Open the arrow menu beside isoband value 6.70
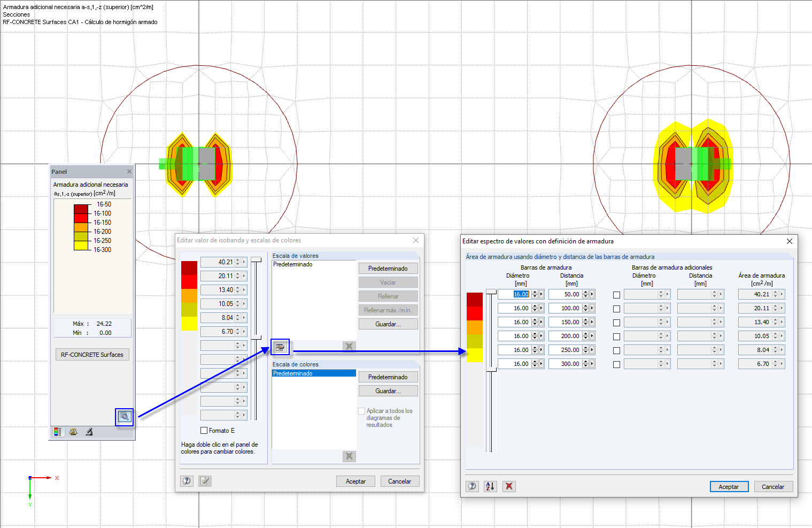This screenshot has height=528, width=812. (244, 332)
